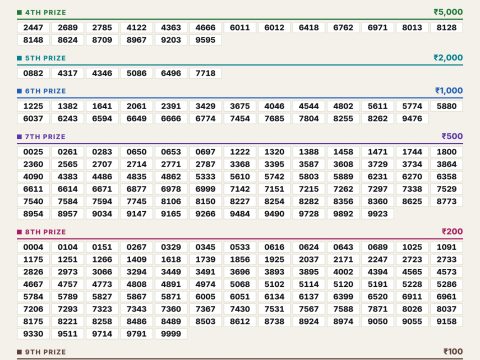Select the number cell 7529
Image resolution: width=480 pixels, height=360 pixels.
(x=447, y=189)
